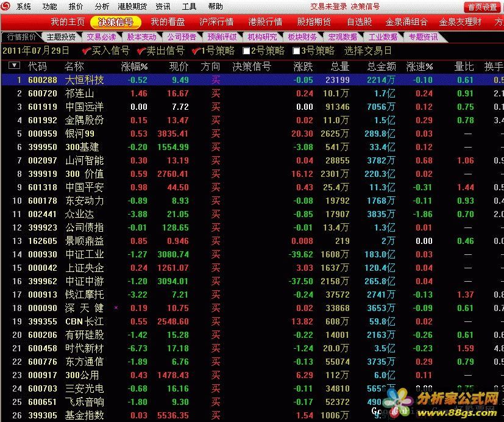The width and height of the screenshot is (504, 422).
Task: Select the 行情报价 sub-tab
Action: pos(21,37)
